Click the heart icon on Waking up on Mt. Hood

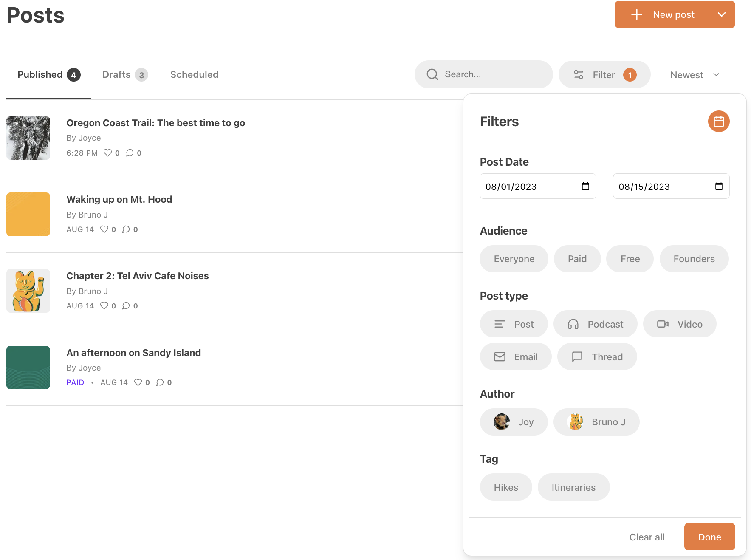click(x=104, y=229)
